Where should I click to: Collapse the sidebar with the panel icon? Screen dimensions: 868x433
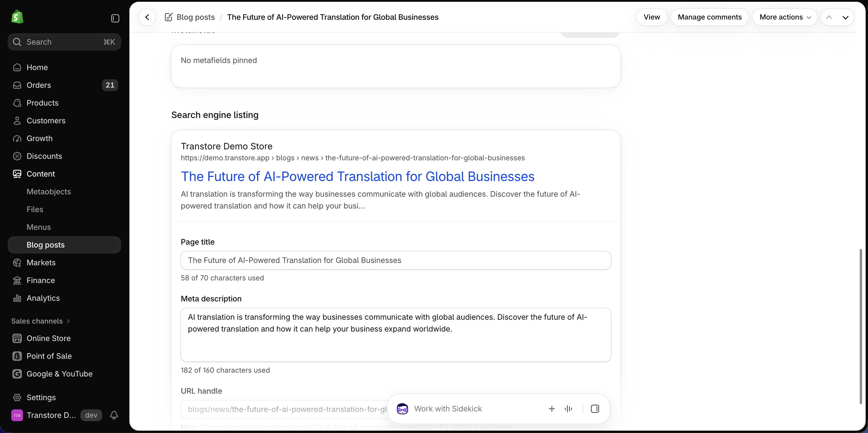click(115, 18)
